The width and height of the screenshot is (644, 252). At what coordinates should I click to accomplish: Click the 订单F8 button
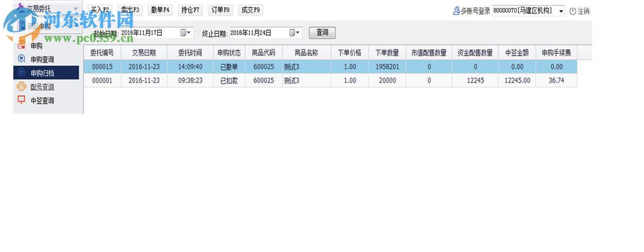(x=220, y=10)
